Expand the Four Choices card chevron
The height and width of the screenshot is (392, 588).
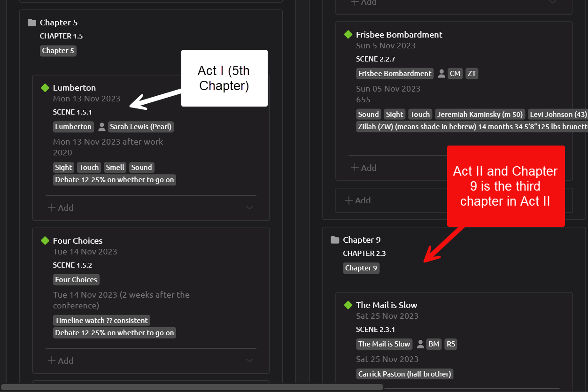[x=250, y=361]
